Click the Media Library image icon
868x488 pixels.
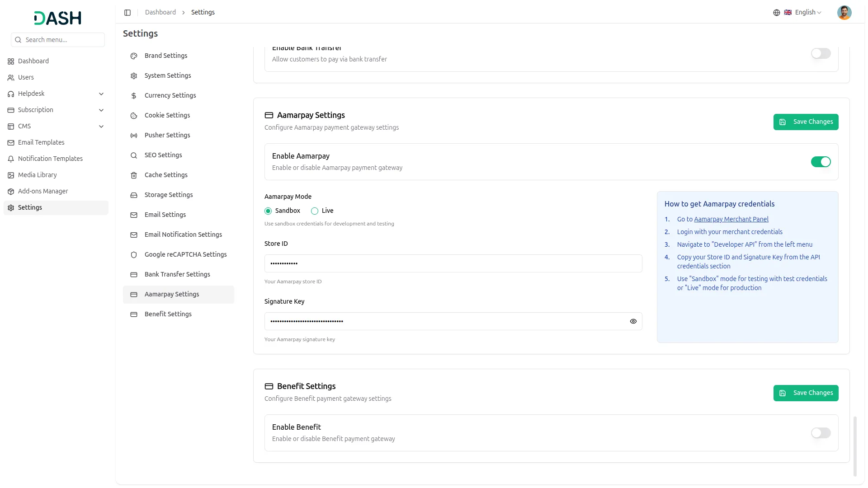(11, 175)
